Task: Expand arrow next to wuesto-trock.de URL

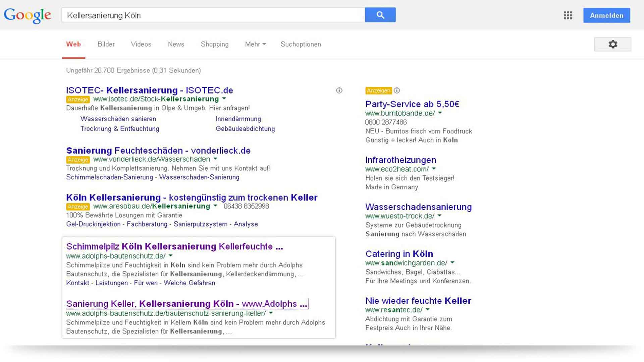Action: [439, 216]
